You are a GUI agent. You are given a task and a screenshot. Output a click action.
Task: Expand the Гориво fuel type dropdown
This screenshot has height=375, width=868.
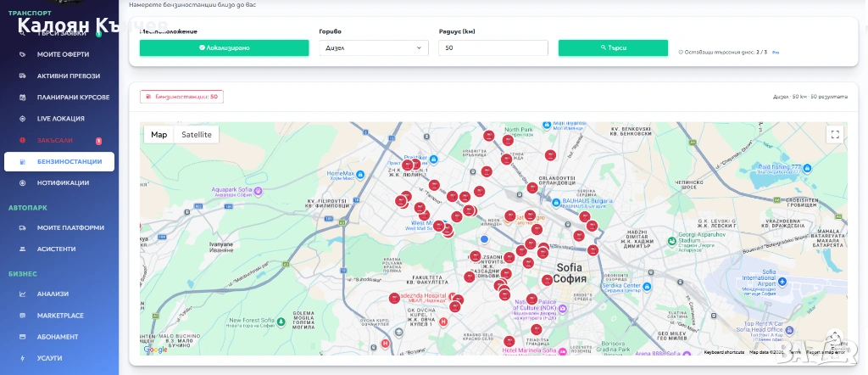373,48
